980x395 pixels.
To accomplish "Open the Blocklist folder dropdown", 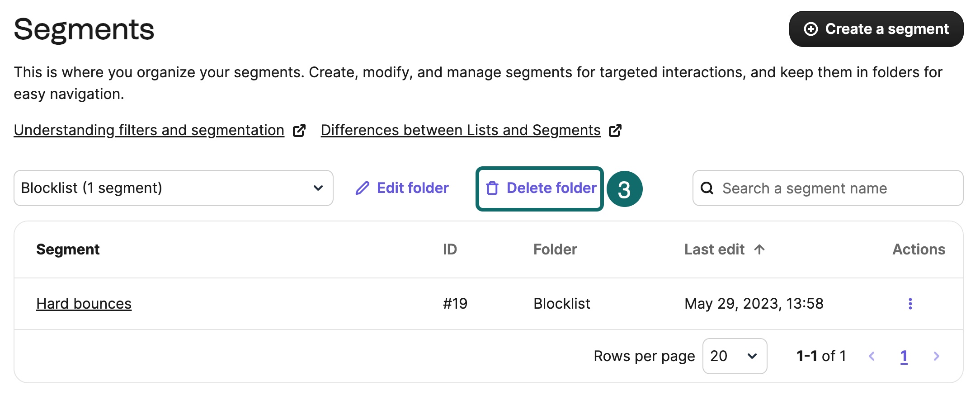I will [173, 188].
